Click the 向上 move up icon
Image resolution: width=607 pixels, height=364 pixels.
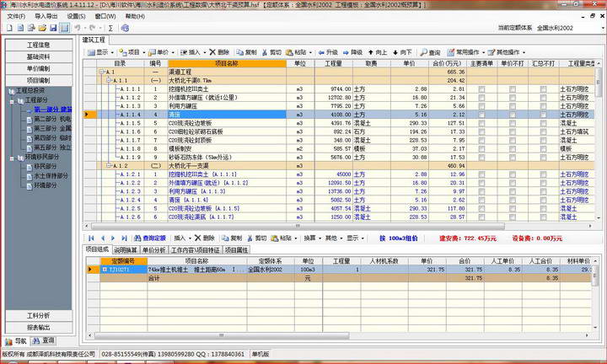pyautogui.click(x=370, y=52)
